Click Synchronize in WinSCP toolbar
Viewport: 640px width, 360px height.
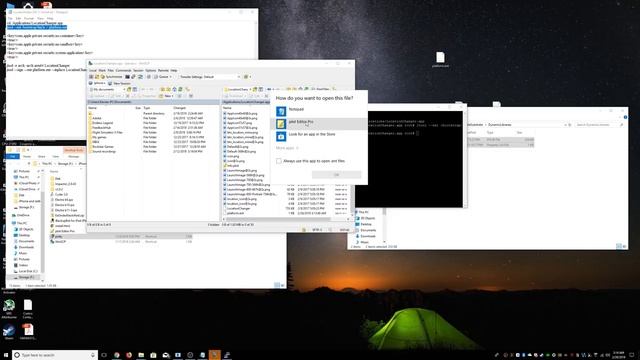pos(112,77)
